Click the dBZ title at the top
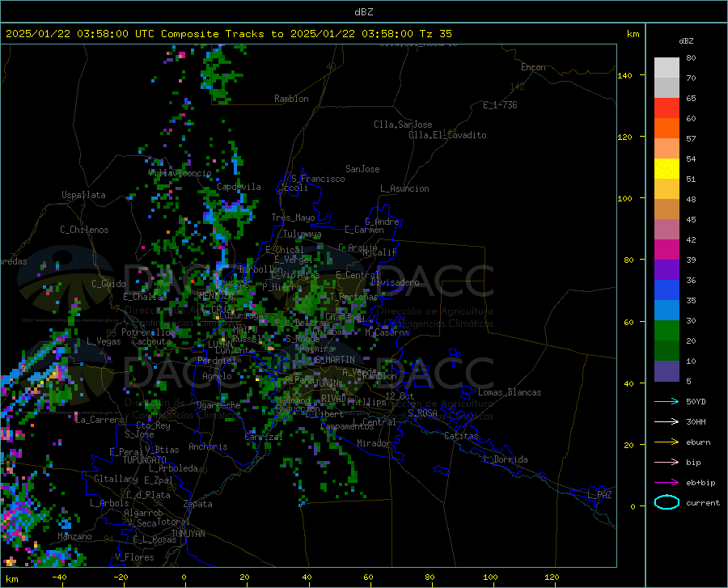 click(363, 12)
